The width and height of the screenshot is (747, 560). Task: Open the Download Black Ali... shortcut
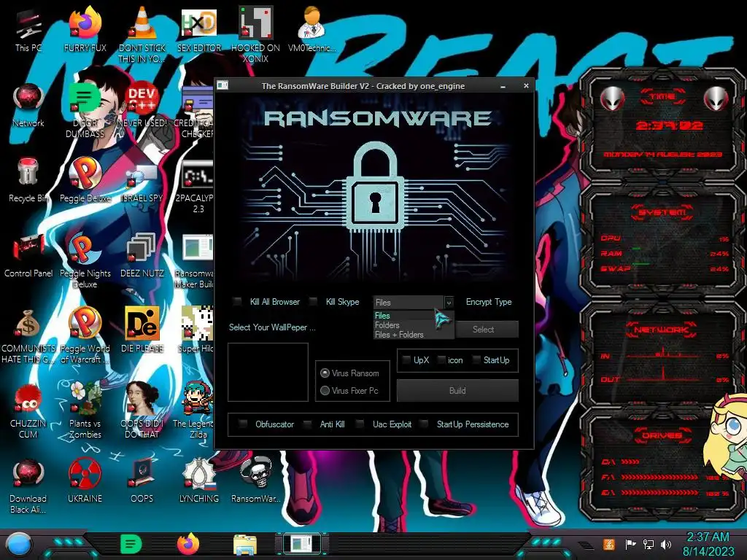[28, 486]
